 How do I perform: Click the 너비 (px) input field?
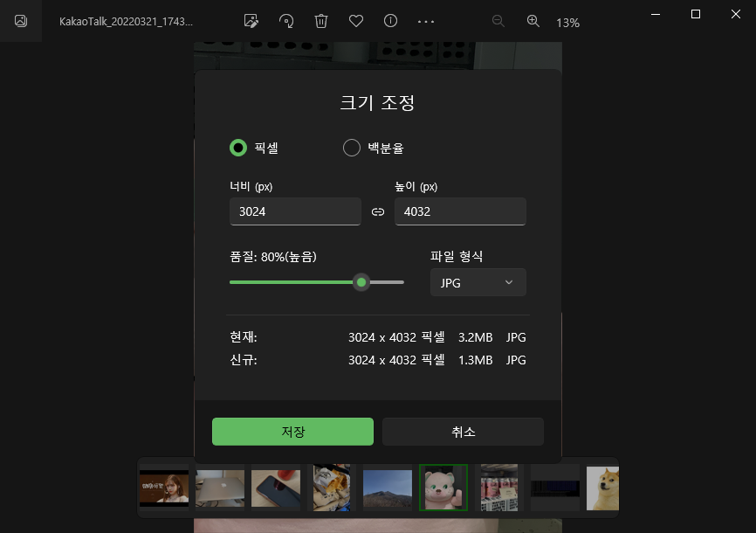coord(295,211)
